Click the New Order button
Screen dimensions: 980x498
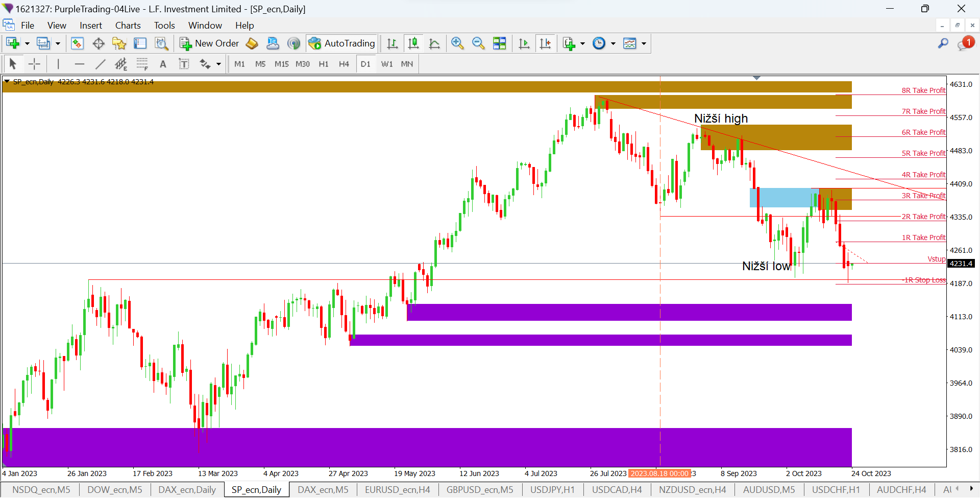pos(209,43)
